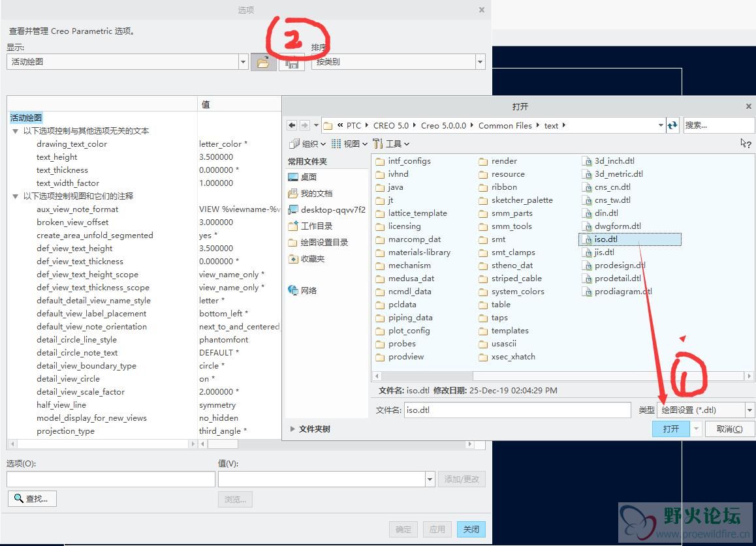Open the intf_configs folder
This screenshot has height=546, width=756.
403,161
